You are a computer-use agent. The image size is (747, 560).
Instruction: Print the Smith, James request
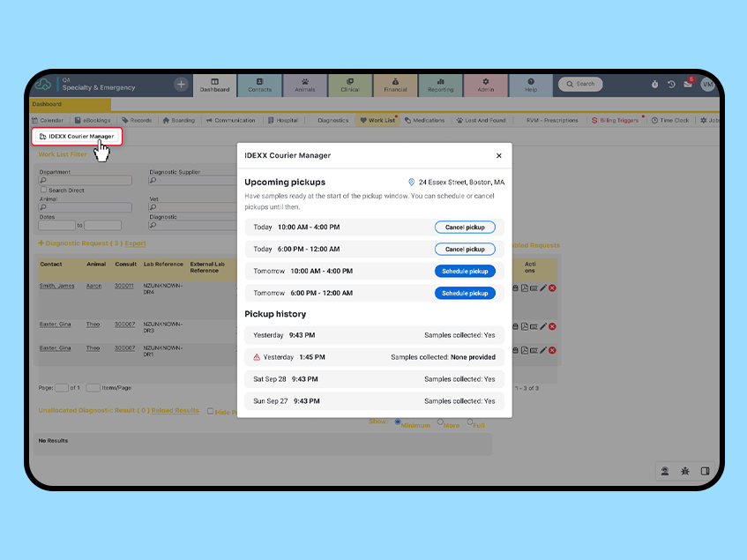pyautogui.click(x=515, y=288)
